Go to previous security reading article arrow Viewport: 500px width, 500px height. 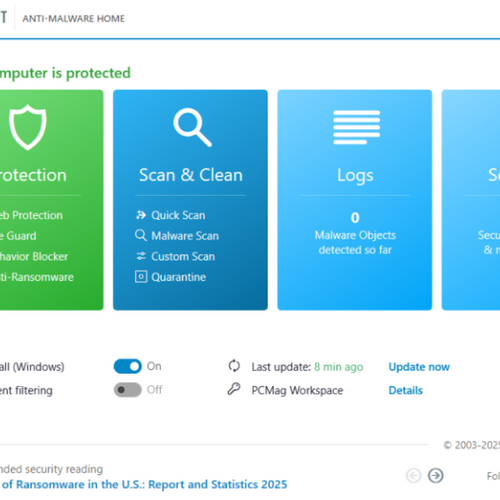point(413,476)
